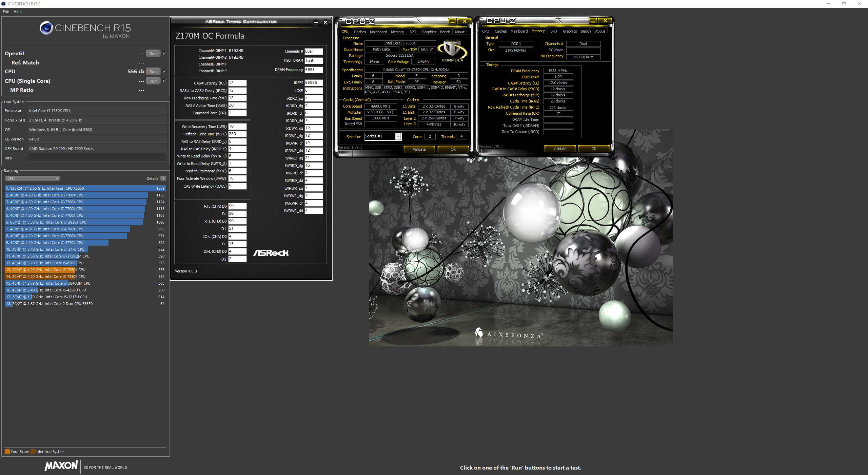Click the Identical System legend swatch
The width and height of the screenshot is (868, 475).
click(x=33, y=452)
